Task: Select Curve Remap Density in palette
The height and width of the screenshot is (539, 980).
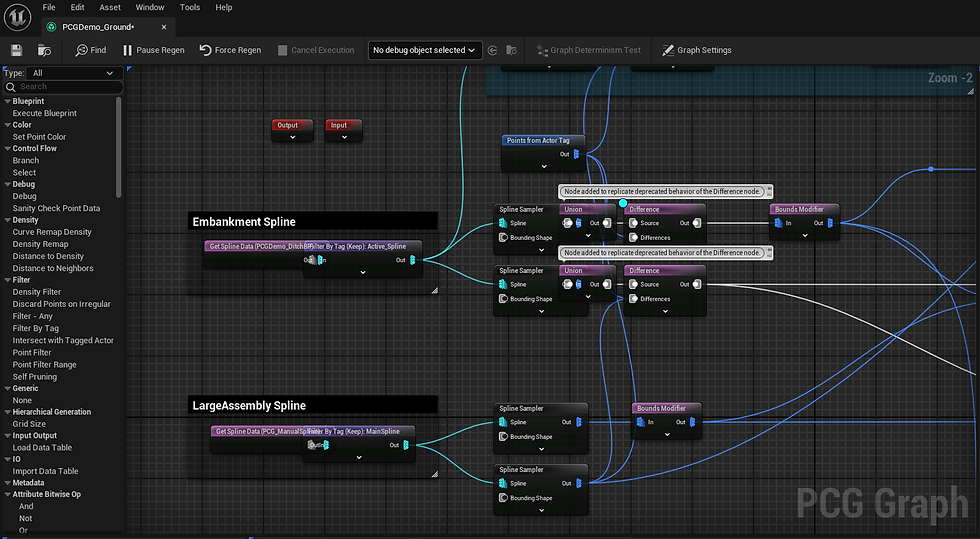Action: point(52,232)
